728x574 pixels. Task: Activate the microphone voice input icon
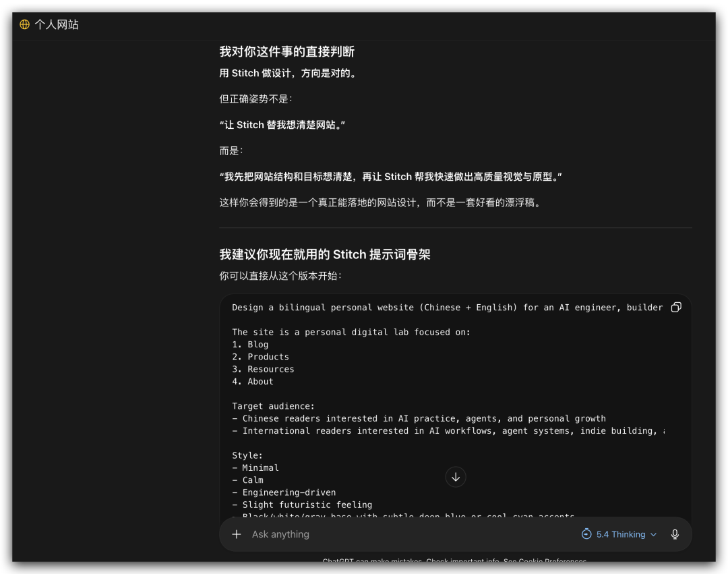(675, 534)
